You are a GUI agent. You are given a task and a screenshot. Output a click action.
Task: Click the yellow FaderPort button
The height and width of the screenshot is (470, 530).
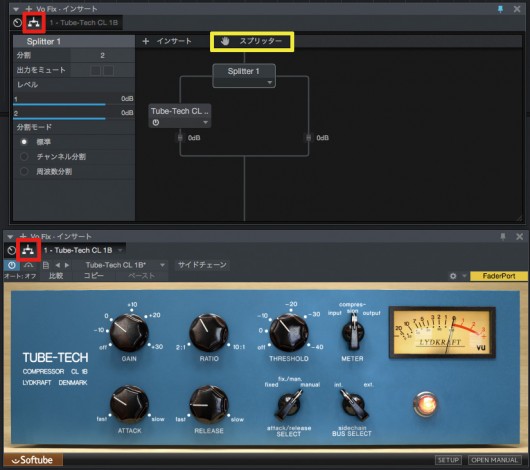(x=499, y=276)
